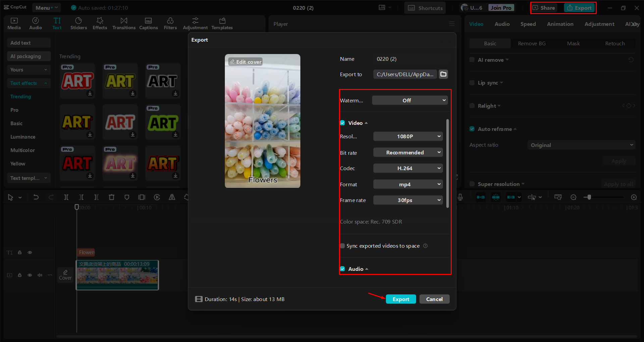Open the Transitions panel
This screenshot has height=342, width=644.
123,23
